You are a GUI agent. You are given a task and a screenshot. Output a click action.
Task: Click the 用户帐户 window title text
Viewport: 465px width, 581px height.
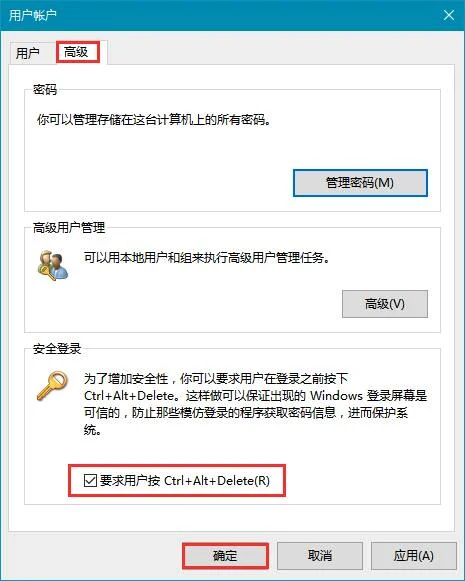pos(33,15)
